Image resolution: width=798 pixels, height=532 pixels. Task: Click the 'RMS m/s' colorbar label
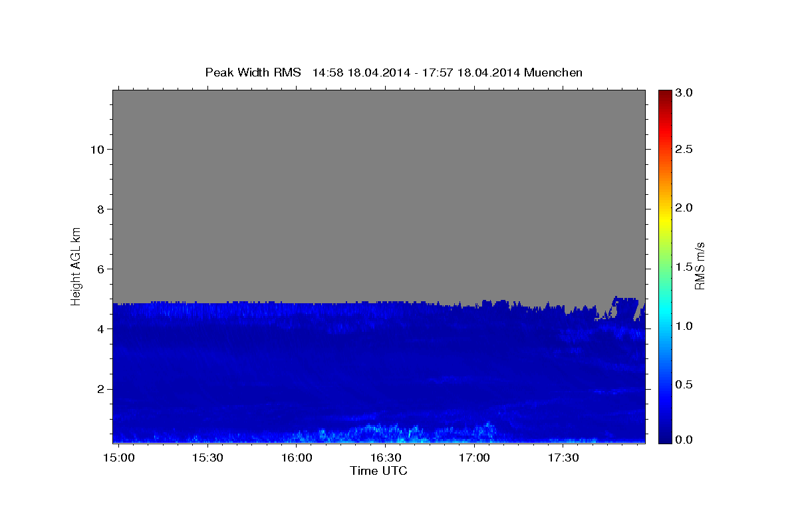coord(700,265)
